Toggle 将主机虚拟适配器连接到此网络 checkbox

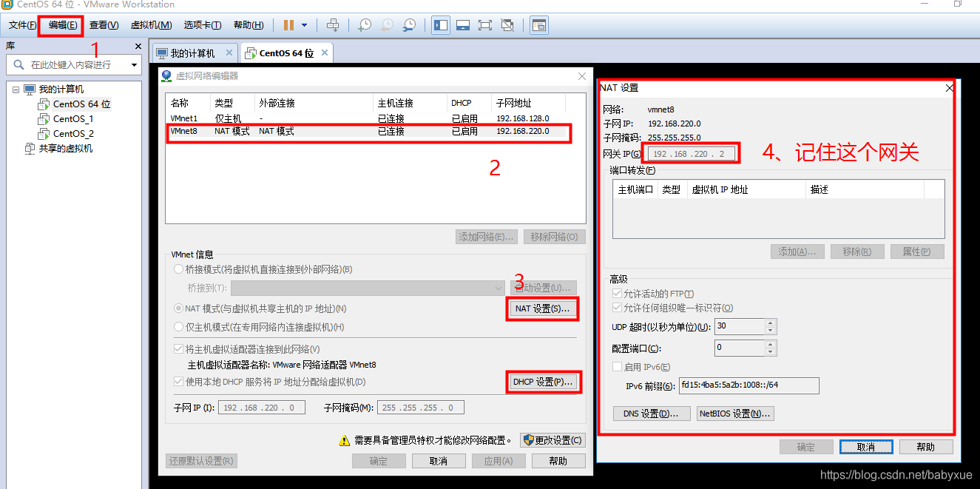tap(178, 349)
